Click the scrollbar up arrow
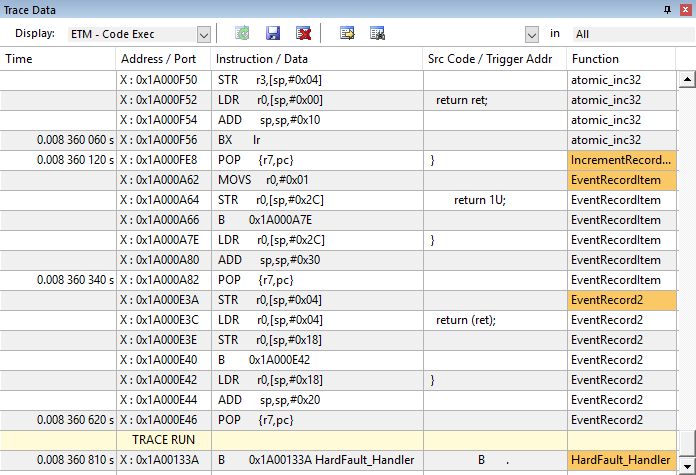 687,79
